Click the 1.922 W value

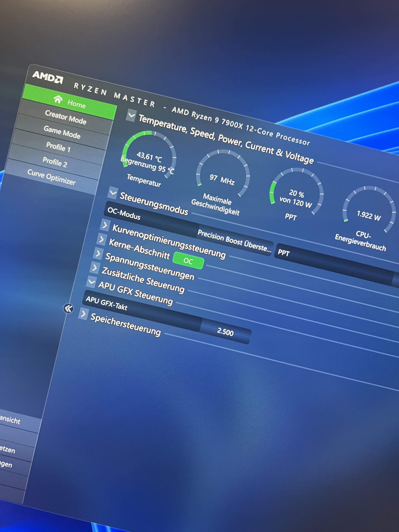pyautogui.click(x=369, y=215)
